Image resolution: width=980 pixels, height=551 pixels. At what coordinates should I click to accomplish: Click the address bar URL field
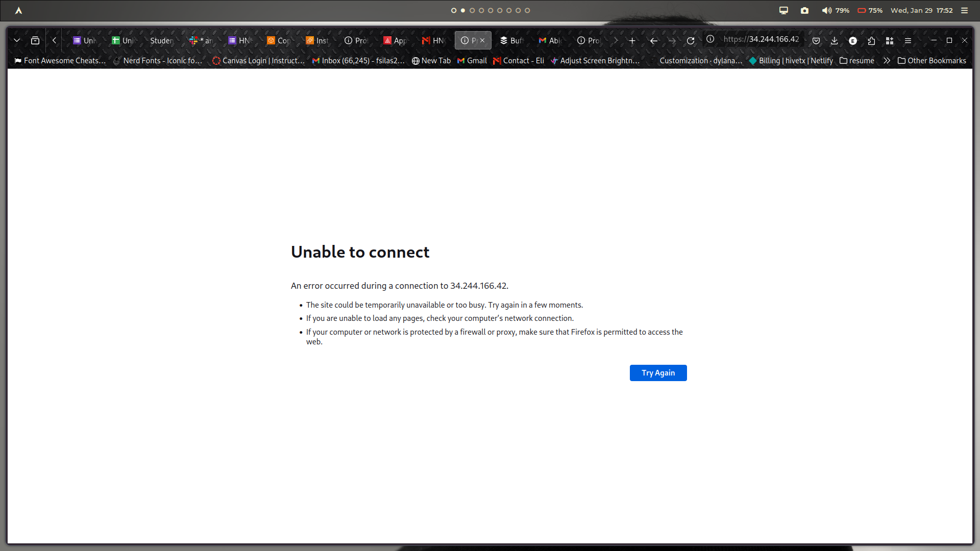point(761,39)
